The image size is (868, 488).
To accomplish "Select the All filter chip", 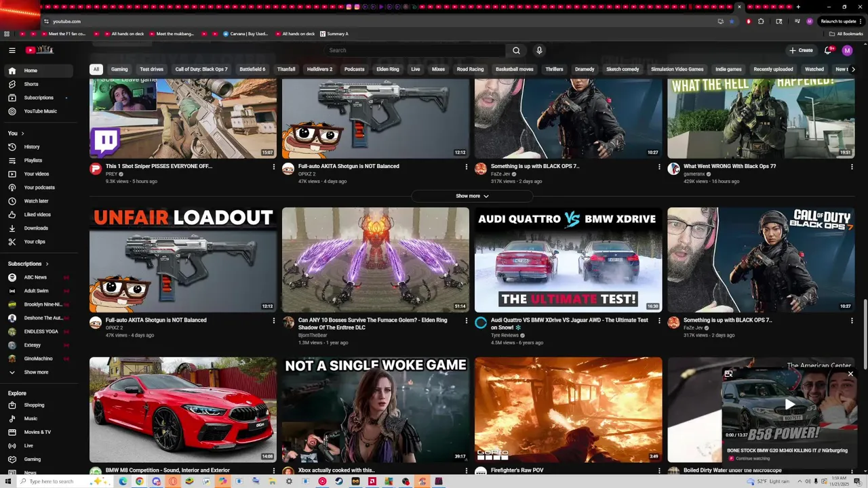I will point(96,69).
